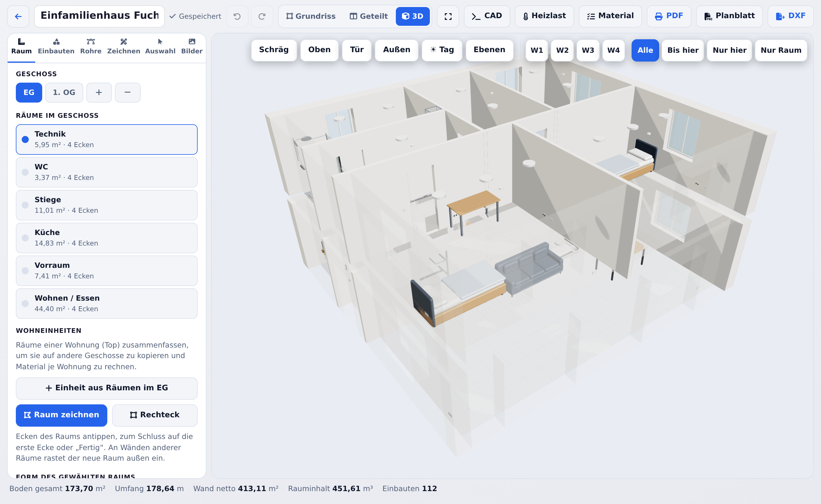Open the Zeichnen tab

(123, 46)
